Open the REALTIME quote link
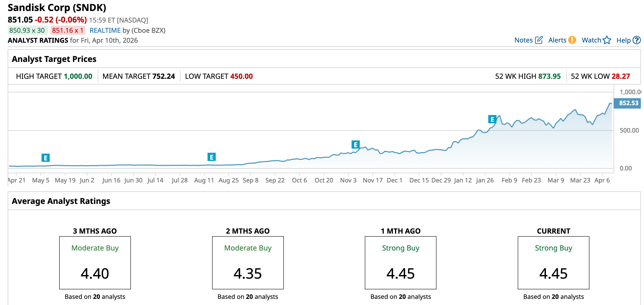 tap(105, 30)
